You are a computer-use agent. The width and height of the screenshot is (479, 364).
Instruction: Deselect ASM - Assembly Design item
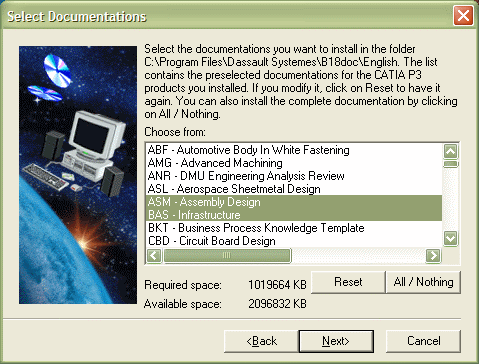(295, 202)
